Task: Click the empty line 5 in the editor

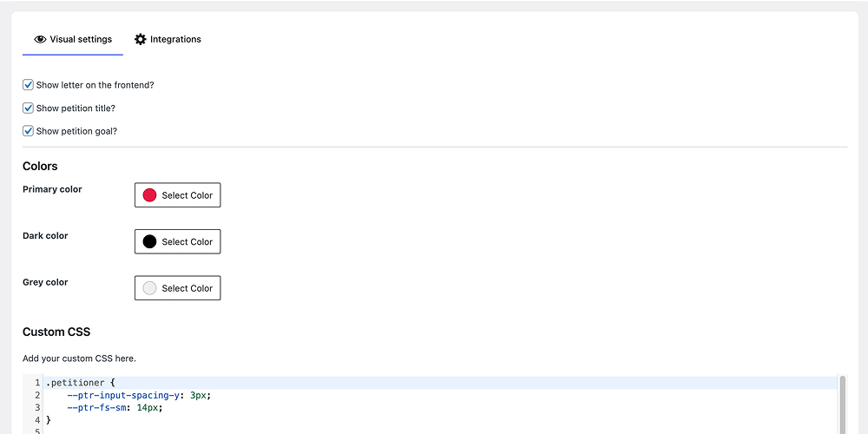Action: point(260,431)
